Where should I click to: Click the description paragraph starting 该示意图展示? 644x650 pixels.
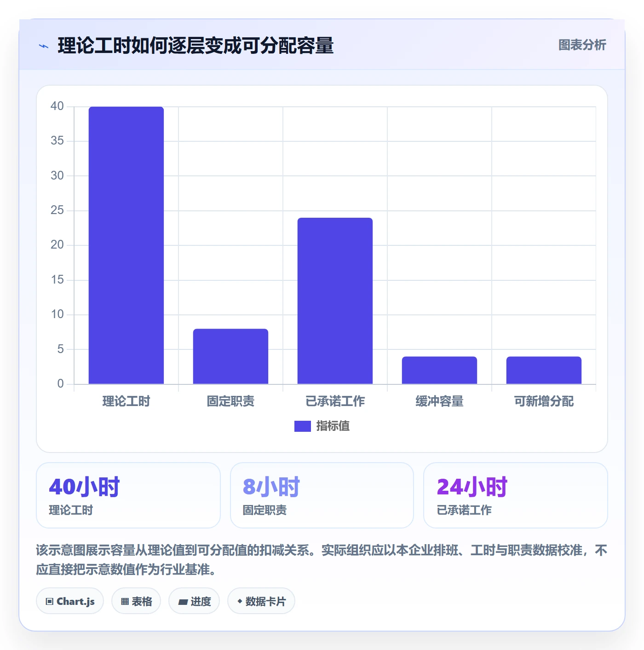[322, 560]
